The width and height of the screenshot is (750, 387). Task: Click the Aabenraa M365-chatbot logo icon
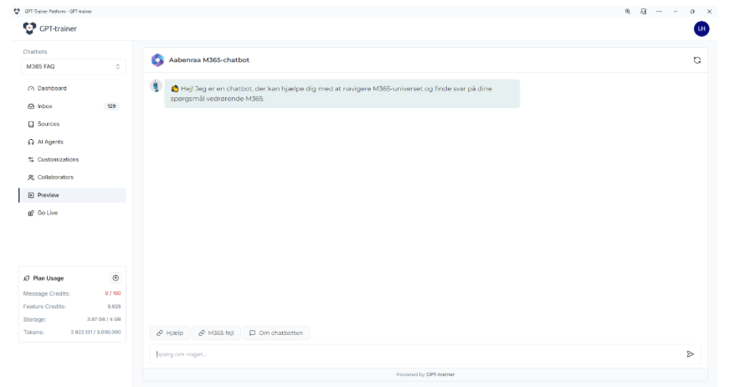pos(157,60)
